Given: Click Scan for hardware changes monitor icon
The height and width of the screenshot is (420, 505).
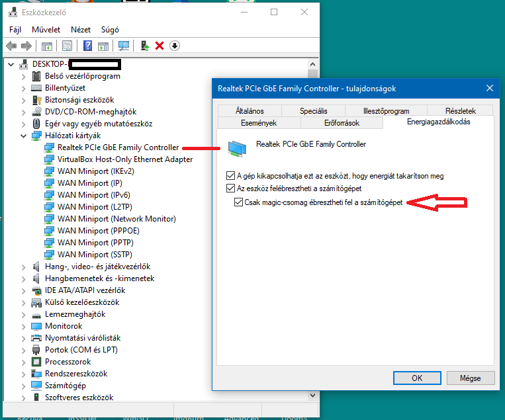Looking at the screenshot, I should [x=124, y=46].
